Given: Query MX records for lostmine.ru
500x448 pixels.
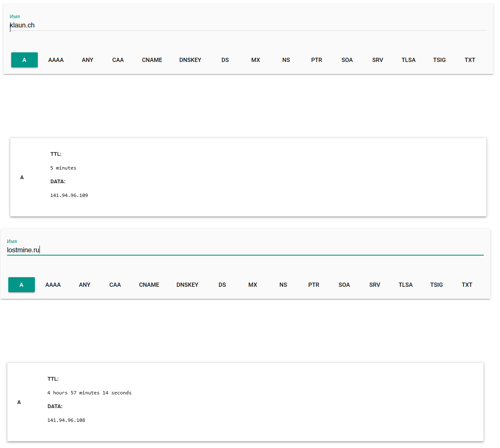Looking at the screenshot, I should coord(253,285).
